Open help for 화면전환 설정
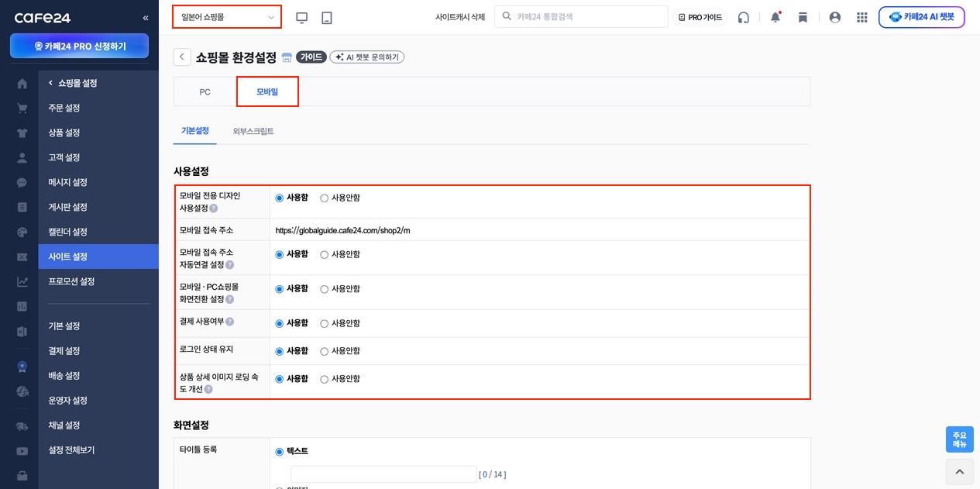This screenshot has height=489, width=980. click(229, 299)
